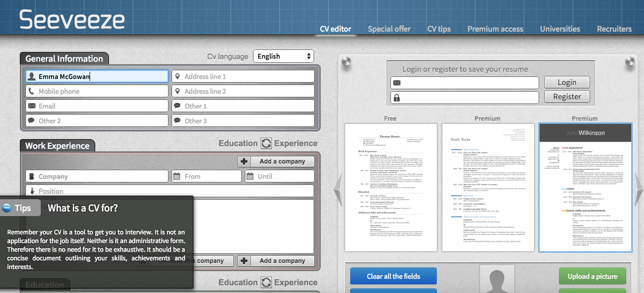
Task: Click the person icon in the name field
Action: (x=32, y=76)
